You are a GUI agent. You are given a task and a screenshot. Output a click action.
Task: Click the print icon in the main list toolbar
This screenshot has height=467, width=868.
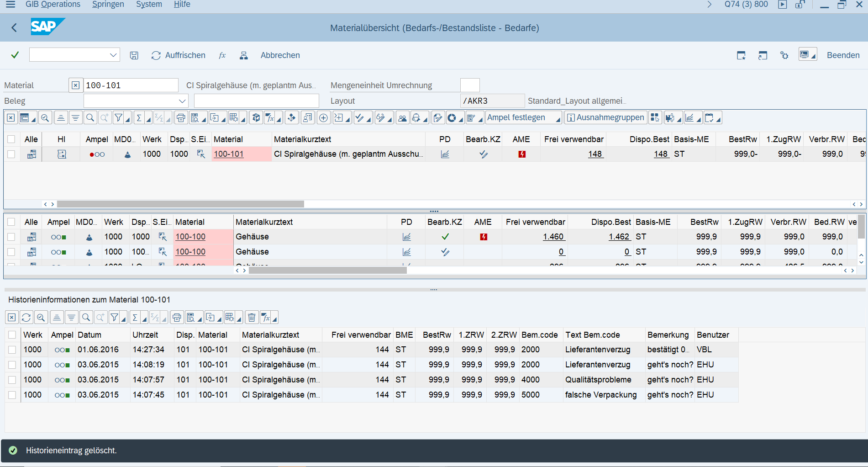point(181,118)
